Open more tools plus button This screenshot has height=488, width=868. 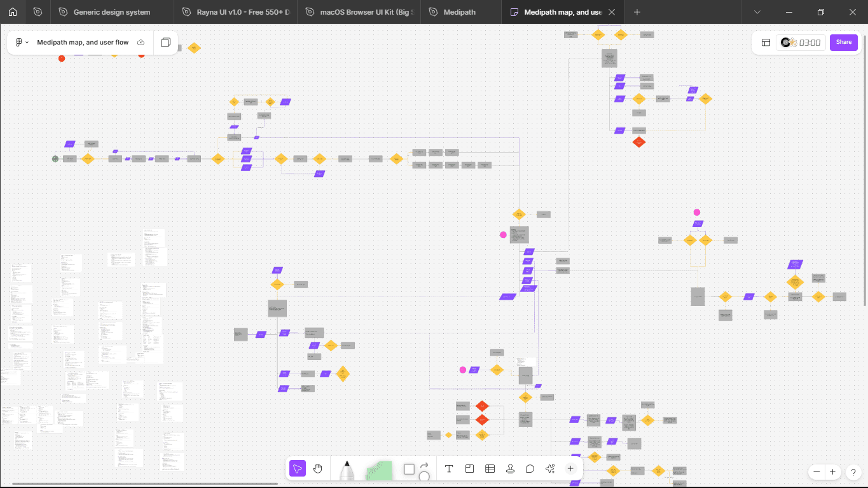pos(570,469)
